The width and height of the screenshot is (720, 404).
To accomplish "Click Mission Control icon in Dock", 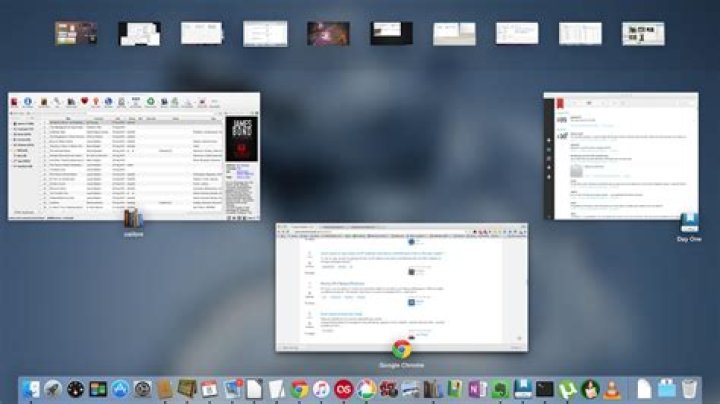I will pos(98,389).
